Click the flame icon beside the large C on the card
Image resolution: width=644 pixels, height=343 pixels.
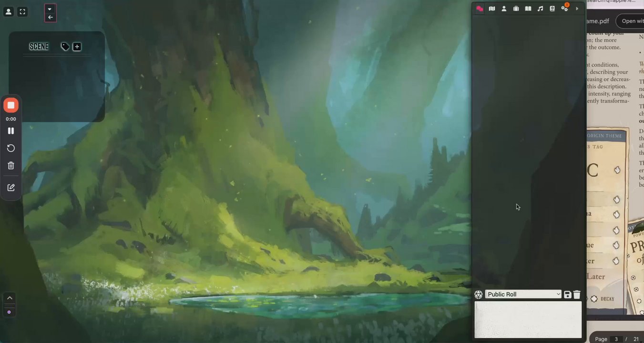(x=617, y=170)
